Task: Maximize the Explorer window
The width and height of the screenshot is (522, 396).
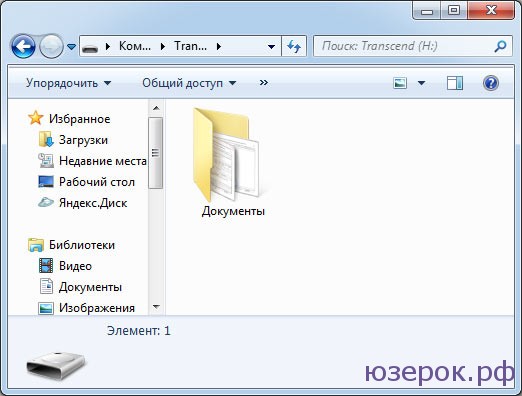Action: (454, 11)
